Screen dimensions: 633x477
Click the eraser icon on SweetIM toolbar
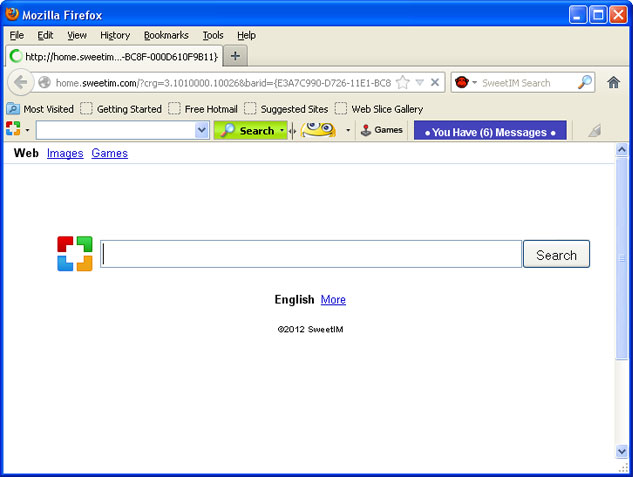[594, 130]
